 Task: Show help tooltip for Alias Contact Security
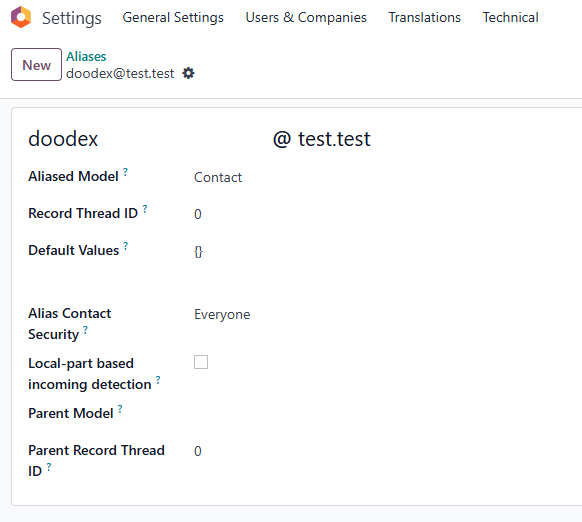click(85, 330)
